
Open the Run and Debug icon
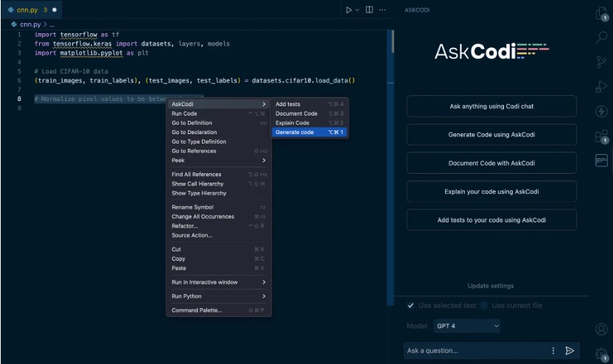601,87
